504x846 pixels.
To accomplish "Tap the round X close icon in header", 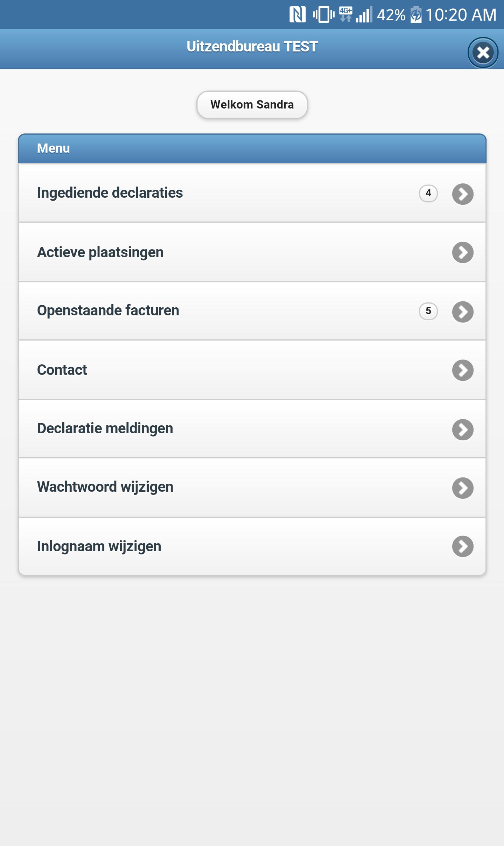I will (483, 53).
